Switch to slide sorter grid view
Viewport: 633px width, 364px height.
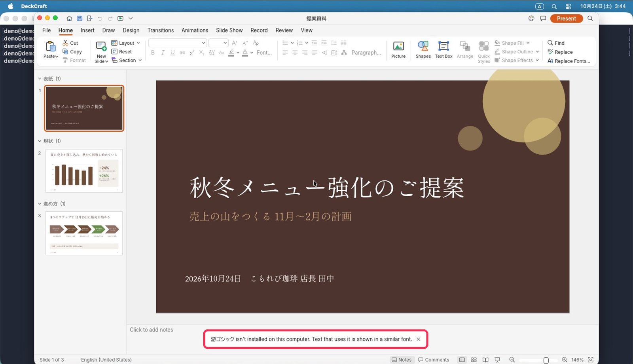pos(474,360)
